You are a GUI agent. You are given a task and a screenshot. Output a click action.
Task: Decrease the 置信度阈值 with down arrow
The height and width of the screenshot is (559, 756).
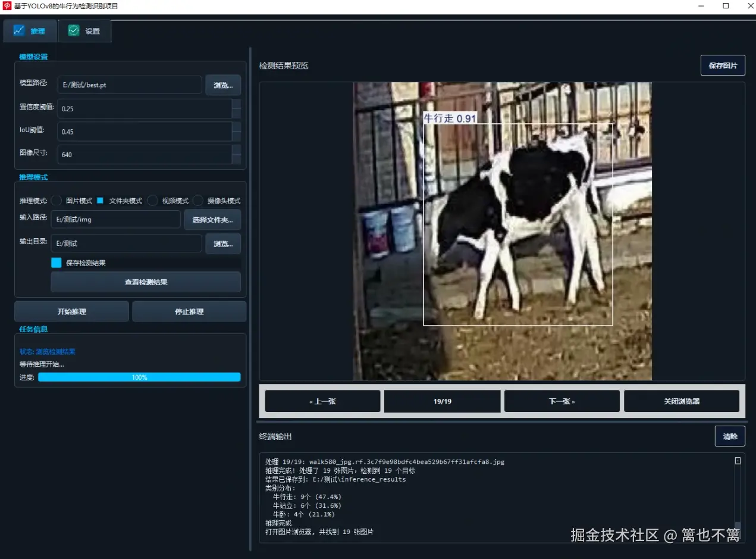[237, 113]
